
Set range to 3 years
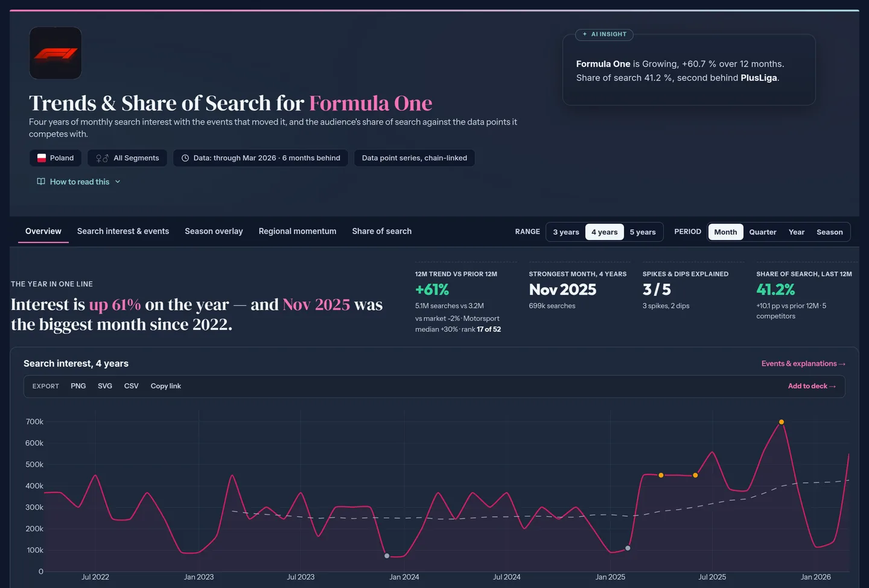point(566,232)
